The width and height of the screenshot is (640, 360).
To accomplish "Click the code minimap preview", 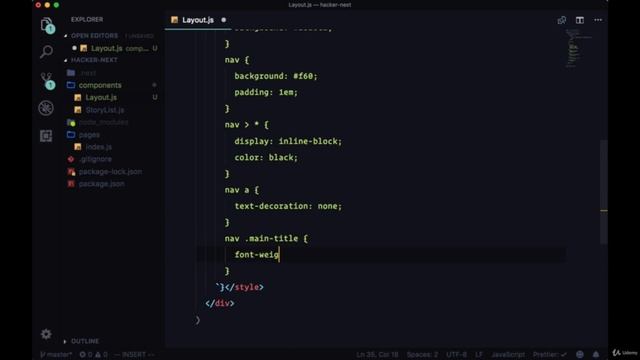I will coord(579,48).
